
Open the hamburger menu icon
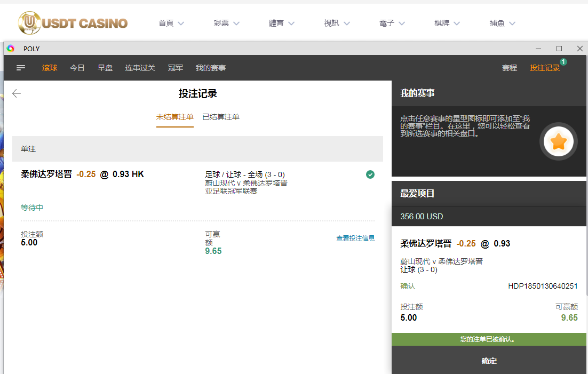[21, 68]
